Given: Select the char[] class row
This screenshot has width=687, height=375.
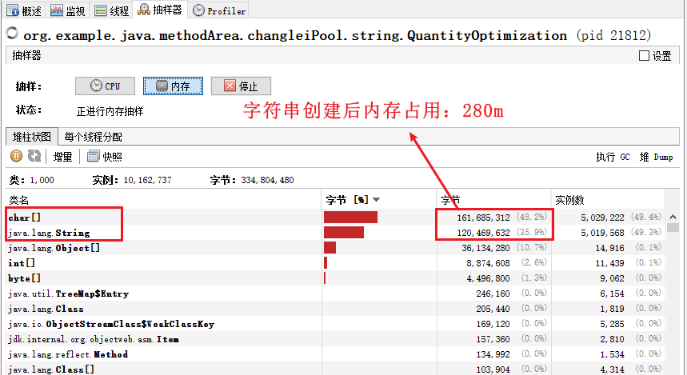Looking at the screenshot, I should tap(335, 217).
